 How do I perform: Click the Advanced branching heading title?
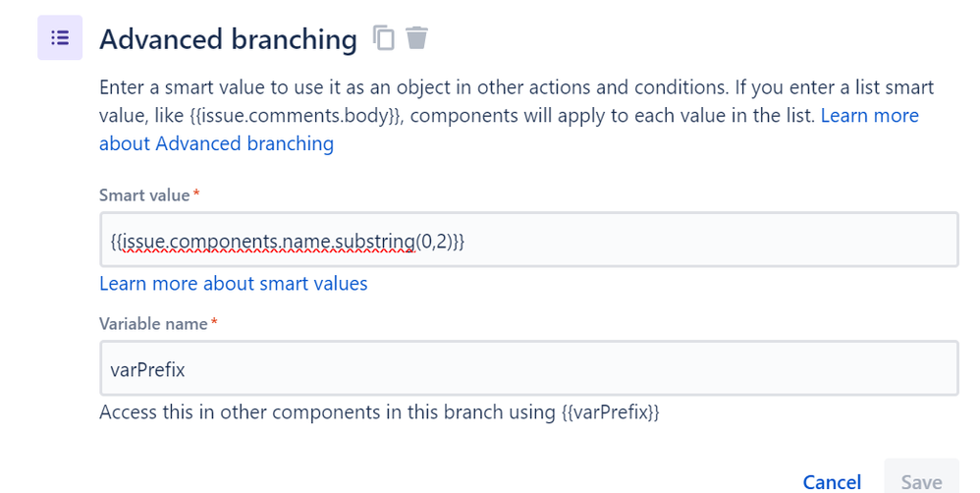[228, 39]
